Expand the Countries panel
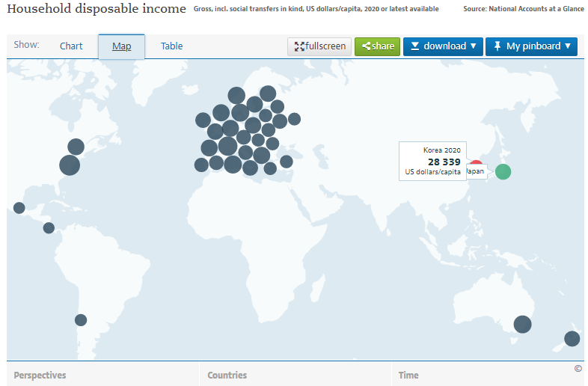Image resolution: width=588 pixels, height=386 pixels. tap(227, 375)
